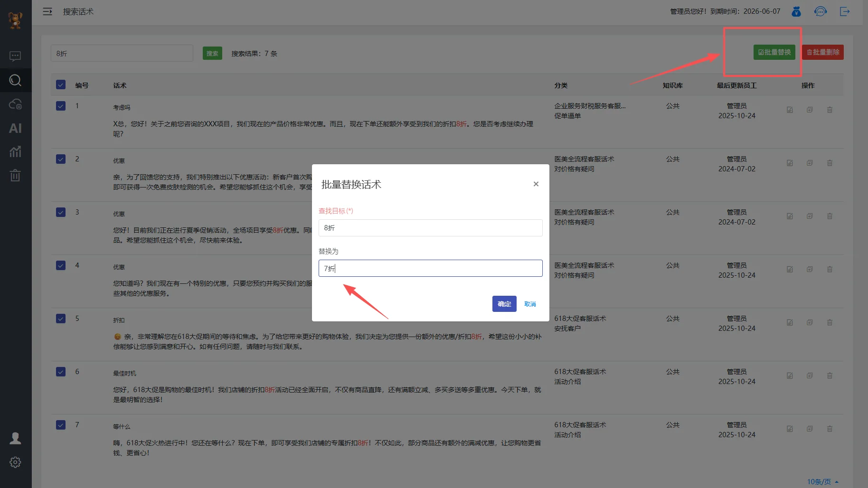The height and width of the screenshot is (488, 868).
Task: Click the 企业服务财税服务客服 category text
Action: (x=590, y=106)
